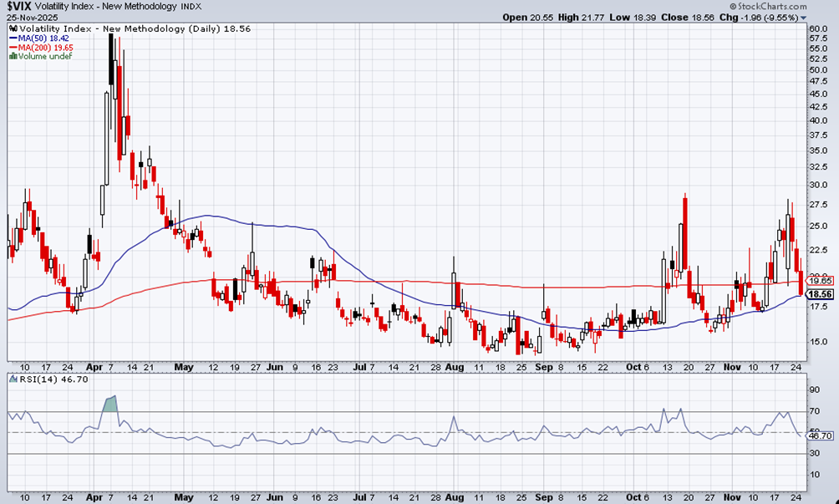Click the Apr month marker on upper time axis

click(x=94, y=367)
